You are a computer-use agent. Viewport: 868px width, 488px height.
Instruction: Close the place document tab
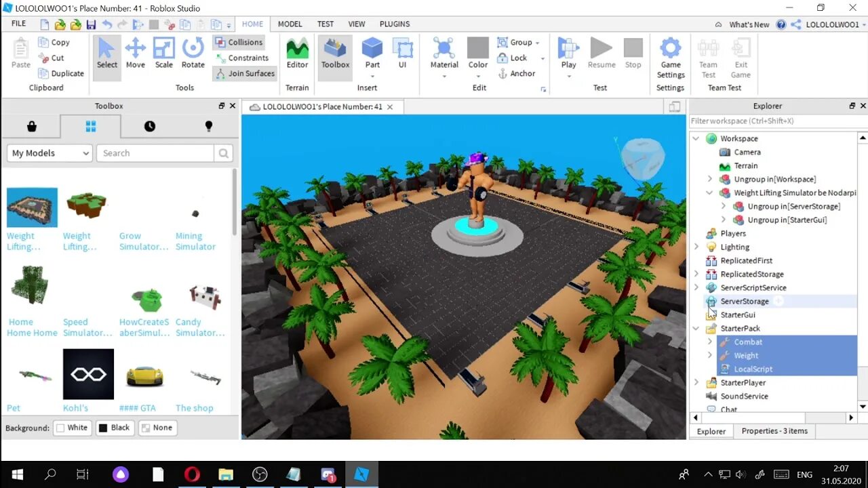(390, 107)
